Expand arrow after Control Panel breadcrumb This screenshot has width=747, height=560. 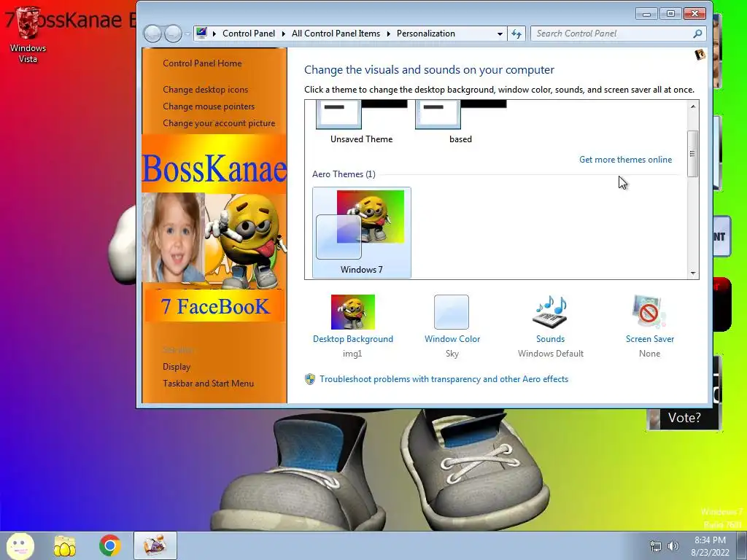click(284, 34)
